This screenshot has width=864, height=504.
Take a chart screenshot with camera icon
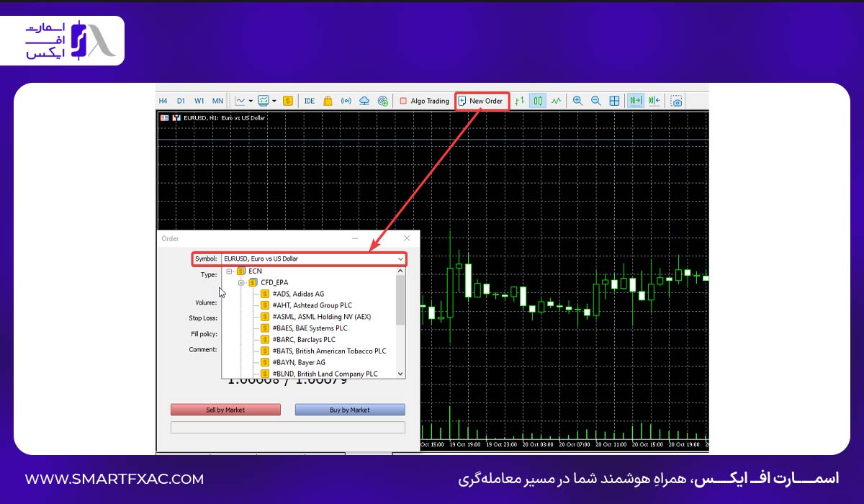(x=676, y=102)
